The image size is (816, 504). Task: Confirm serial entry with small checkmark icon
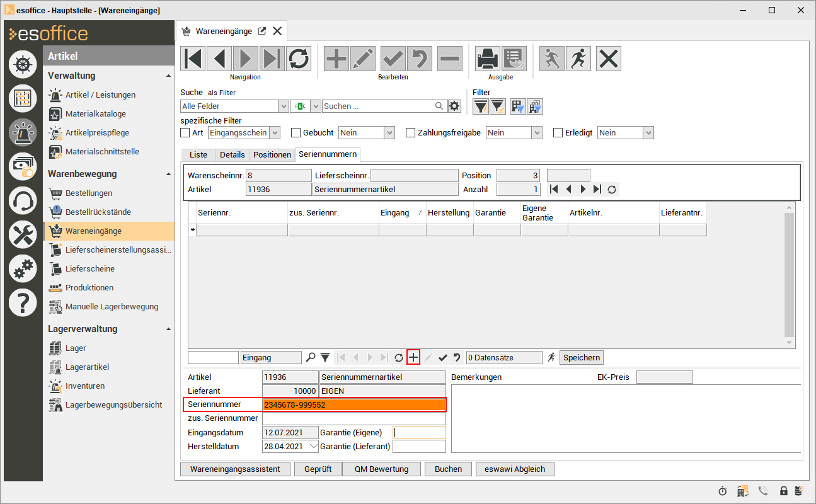[x=442, y=357]
